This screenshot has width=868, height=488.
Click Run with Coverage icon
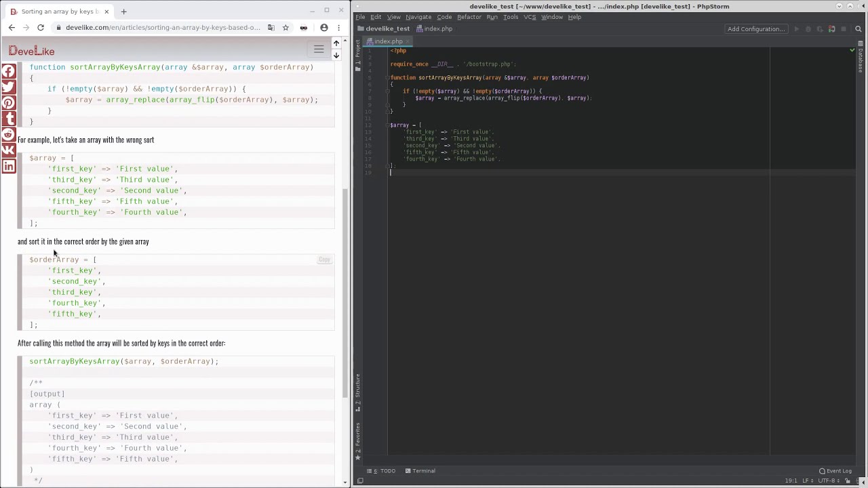pos(820,29)
